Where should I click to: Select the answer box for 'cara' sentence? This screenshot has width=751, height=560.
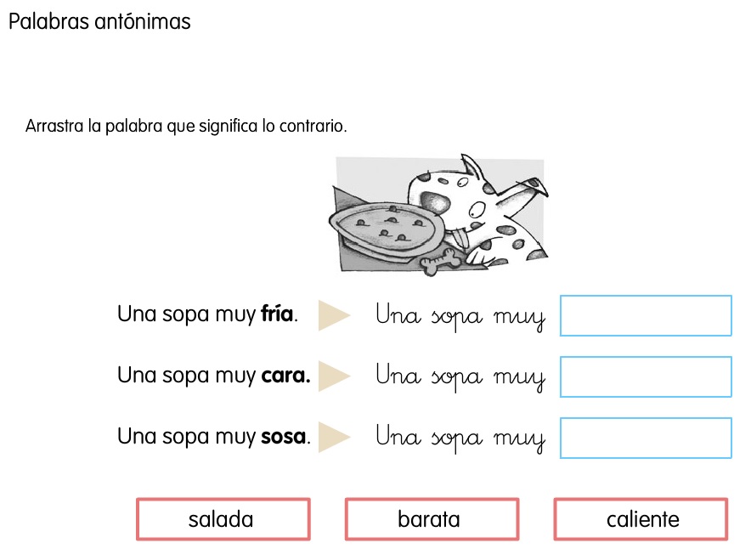click(646, 376)
